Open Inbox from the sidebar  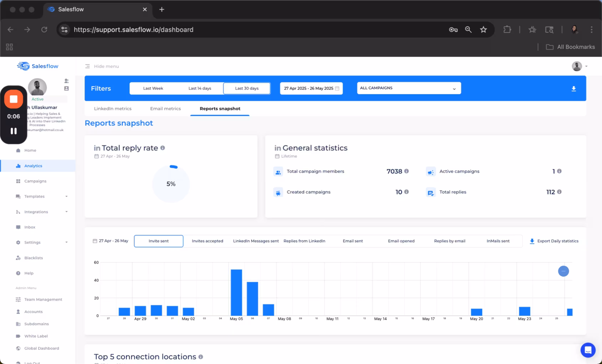pyautogui.click(x=30, y=227)
